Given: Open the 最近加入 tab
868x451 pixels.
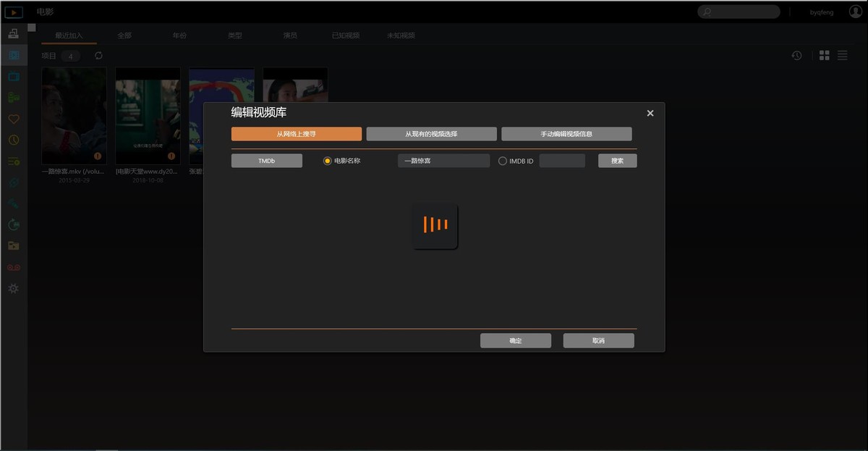Looking at the screenshot, I should pyautogui.click(x=69, y=35).
